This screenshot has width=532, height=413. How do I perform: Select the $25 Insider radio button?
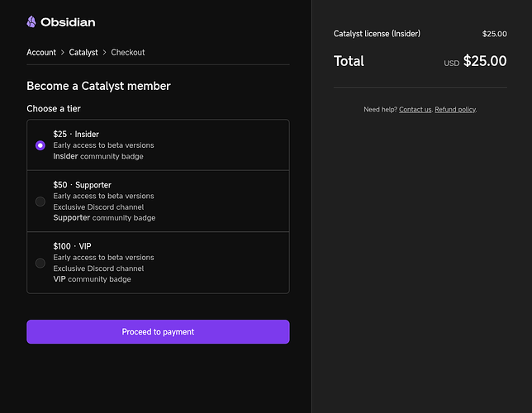click(40, 145)
